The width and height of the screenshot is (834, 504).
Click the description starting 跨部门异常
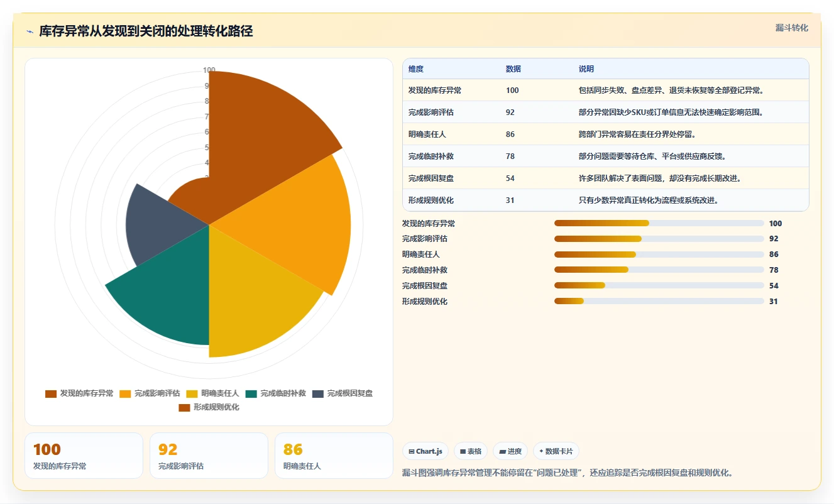(x=637, y=134)
